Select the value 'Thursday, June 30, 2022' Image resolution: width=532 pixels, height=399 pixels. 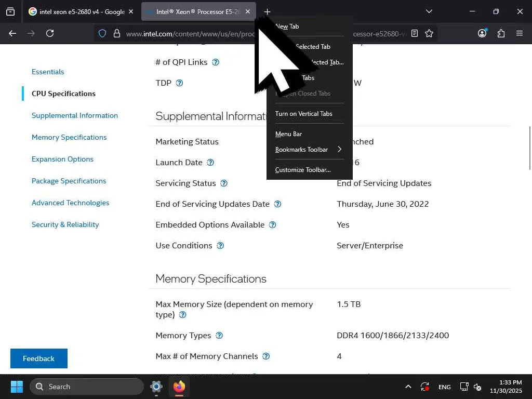383,204
